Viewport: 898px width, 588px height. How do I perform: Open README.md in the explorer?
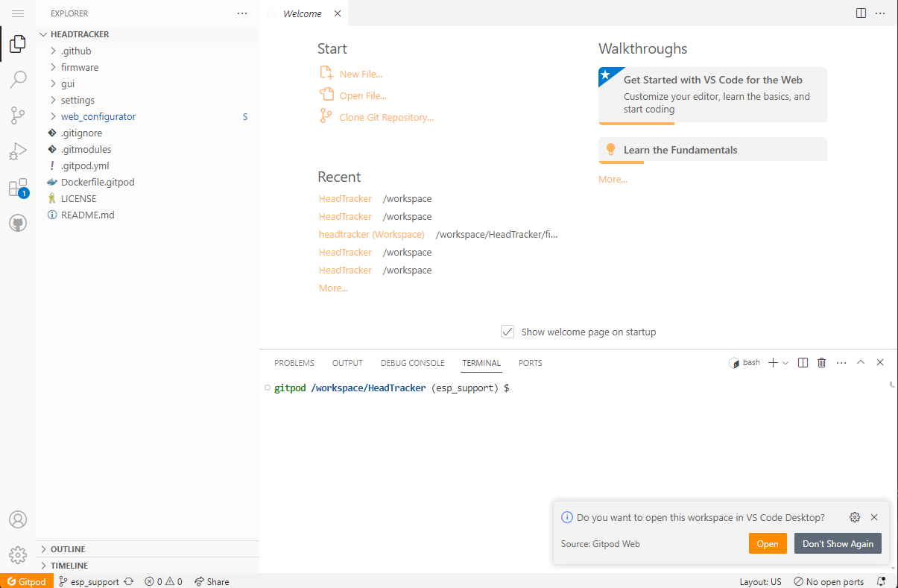pos(87,215)
